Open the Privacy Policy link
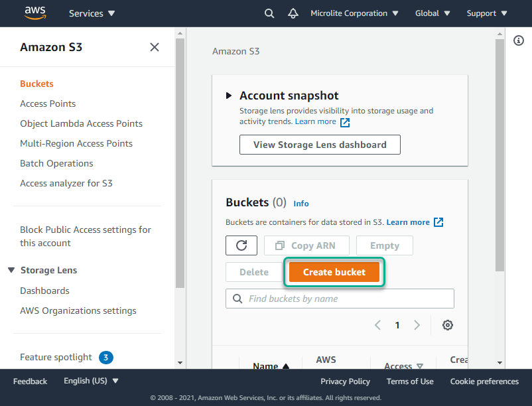This screenshot has height=406, width=532. click(x=345, y=381)
